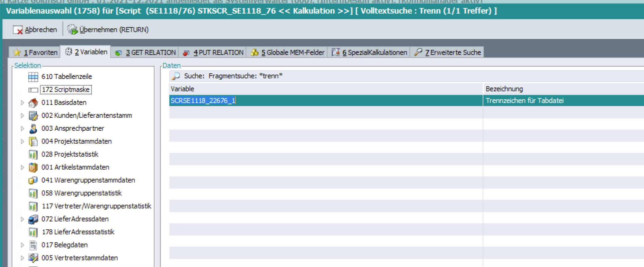644x267 pixels.
Task: Expand the 017 Belegdaten tree node
Action: pos(22,245)
